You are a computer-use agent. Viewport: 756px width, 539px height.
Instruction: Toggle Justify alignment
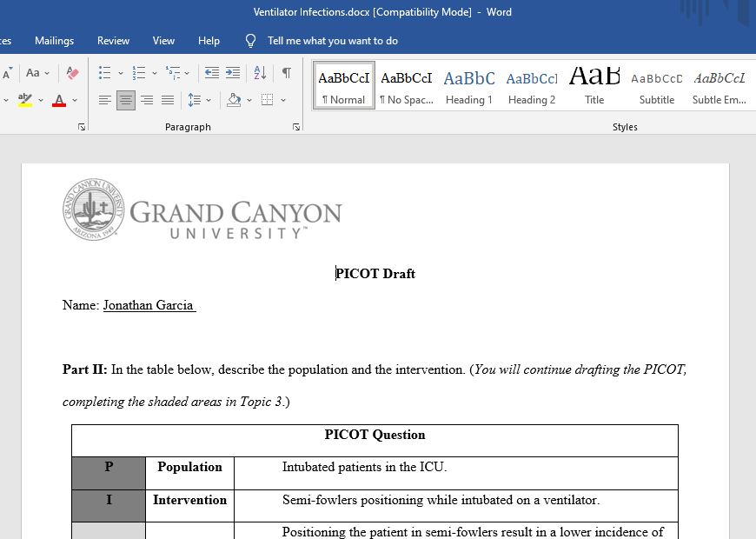click(168, 100)
